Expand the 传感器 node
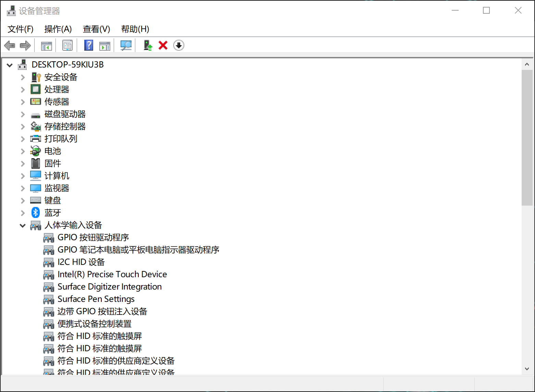Screen dimensions: 535x392 [x=23, y=102]
